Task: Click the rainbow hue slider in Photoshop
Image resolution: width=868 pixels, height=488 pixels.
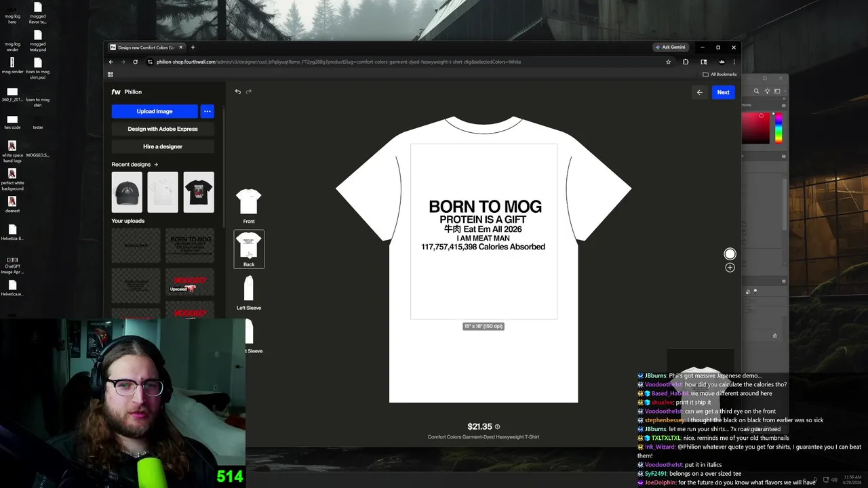Action: click(778, 128)
